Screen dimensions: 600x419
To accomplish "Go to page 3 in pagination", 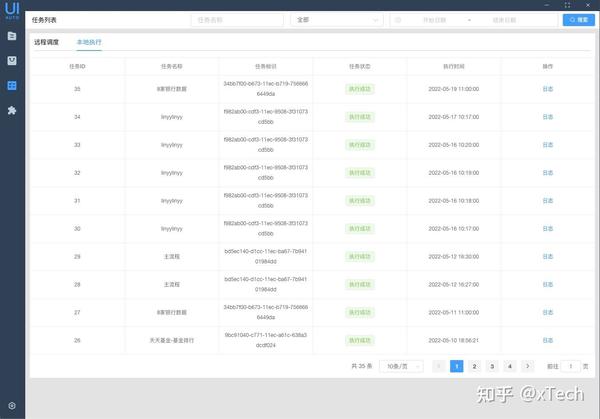I will pyautogui.click(x=492, y=366).
